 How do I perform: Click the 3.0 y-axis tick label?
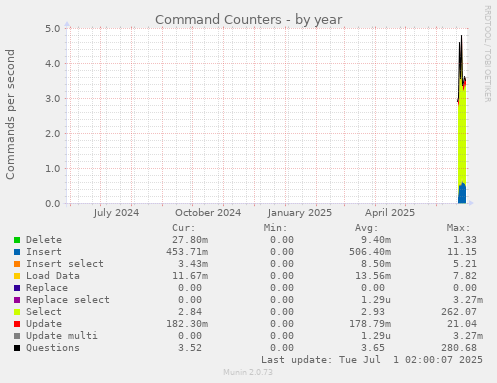[53, 98]
